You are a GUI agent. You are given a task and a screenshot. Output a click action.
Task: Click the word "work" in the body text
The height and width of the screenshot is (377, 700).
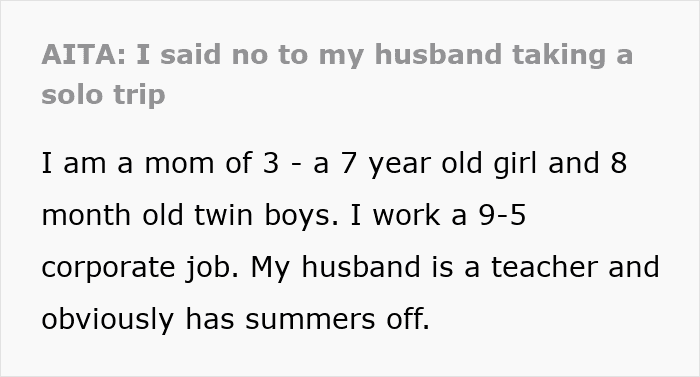(x=406, y=215)
